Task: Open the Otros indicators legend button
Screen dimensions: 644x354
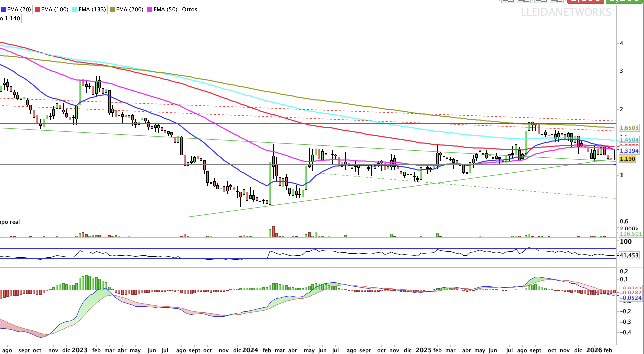Action: point(190,10)
